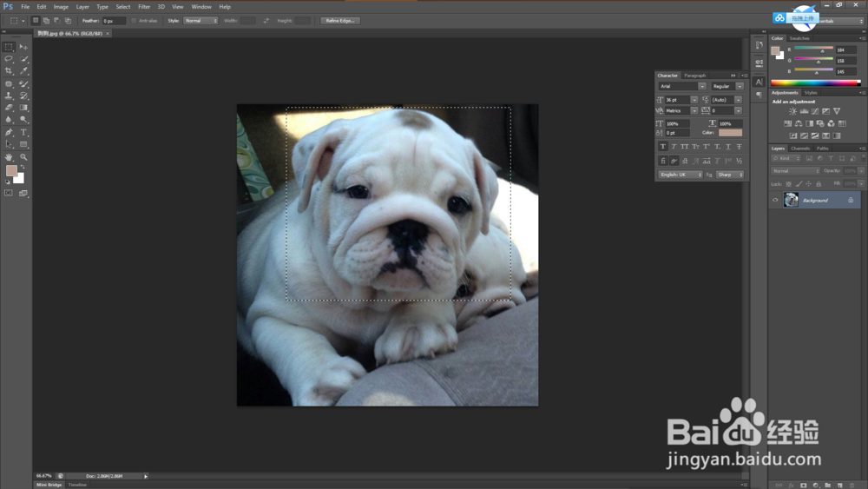Open the layer blend mode Normal dropdown
The height and width of the screenshot is (489, 868).
click(795, 171)
